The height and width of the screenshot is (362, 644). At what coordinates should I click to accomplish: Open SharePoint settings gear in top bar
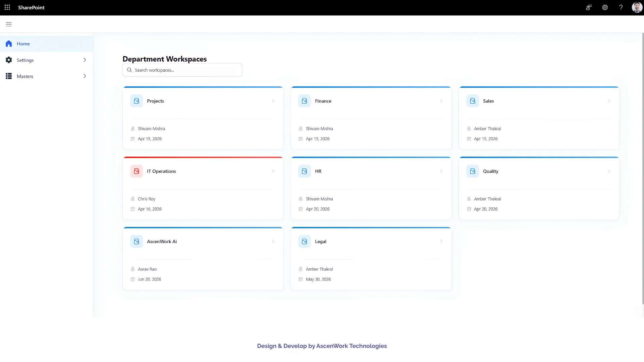click(x=605, y=7)
